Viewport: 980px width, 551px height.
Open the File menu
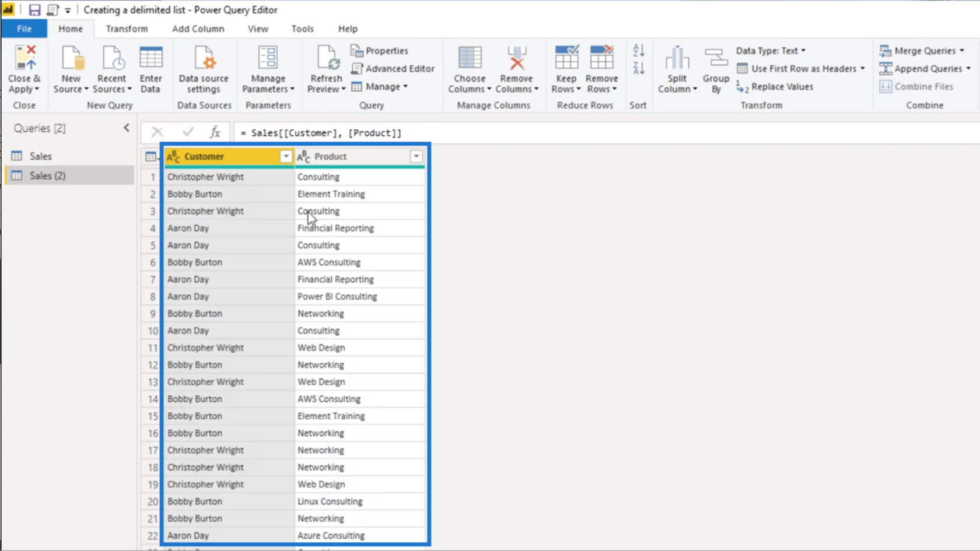(x=24, y=29)
